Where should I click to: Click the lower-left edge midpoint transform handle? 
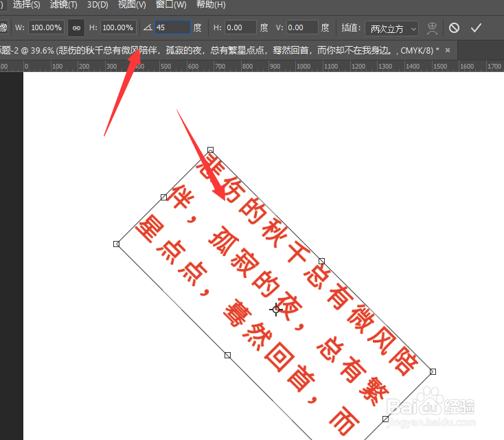tap(227, 355)
